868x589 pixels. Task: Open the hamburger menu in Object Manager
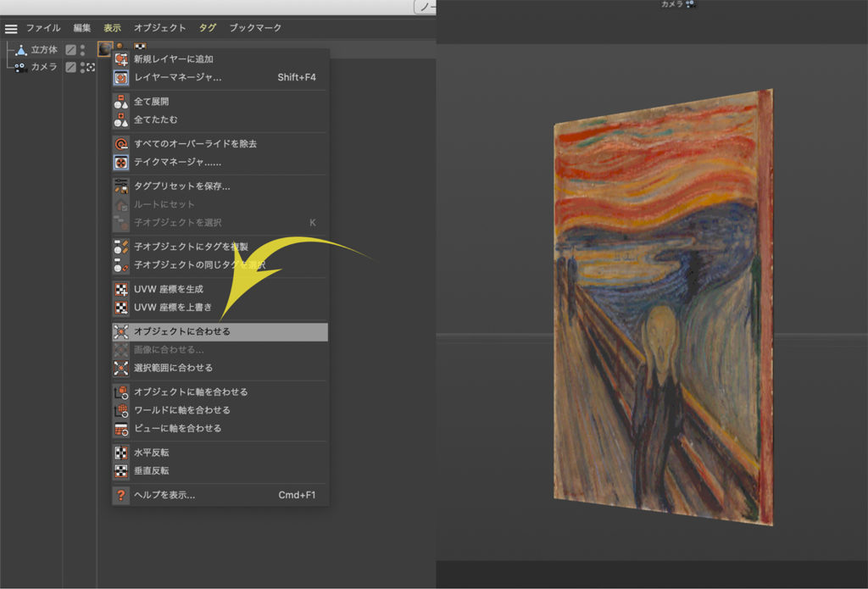11,29
